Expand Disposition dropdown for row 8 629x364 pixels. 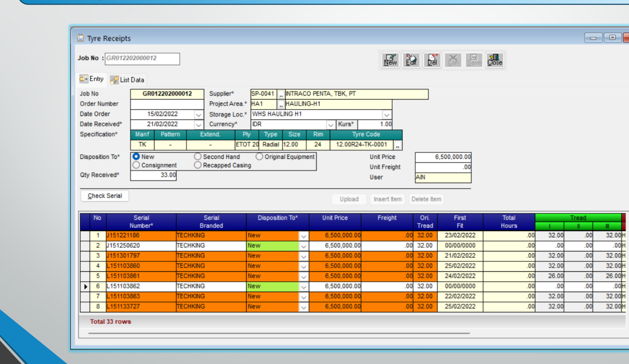click(x=304, y=307)
